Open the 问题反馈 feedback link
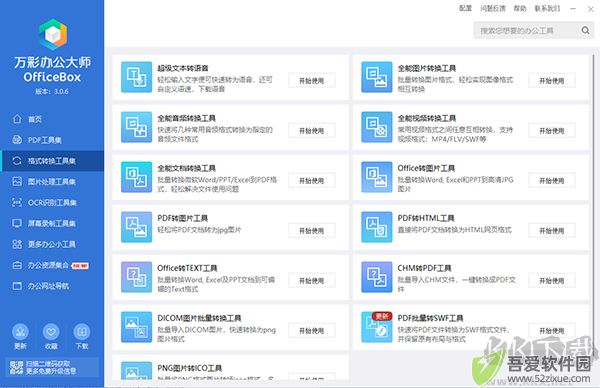The height and width of the screenshot is (388, 600). (x=493, y=8)
